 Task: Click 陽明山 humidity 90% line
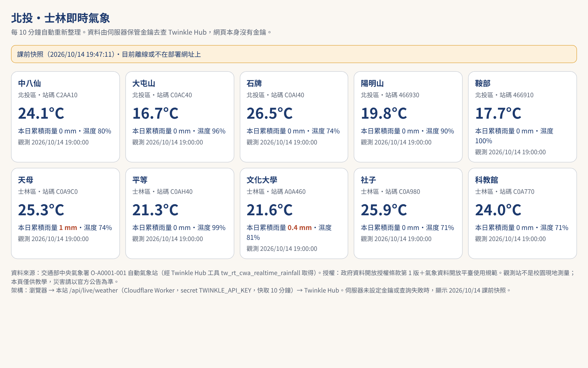[407, 131]
